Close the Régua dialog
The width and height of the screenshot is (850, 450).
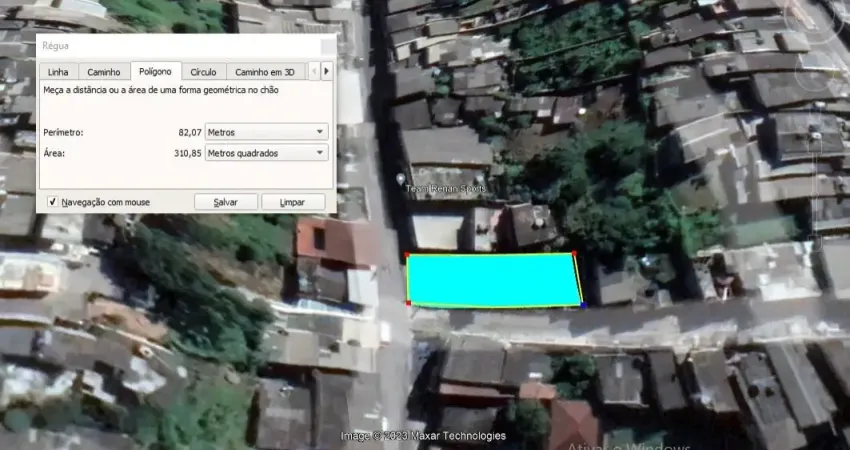[328, 46]
